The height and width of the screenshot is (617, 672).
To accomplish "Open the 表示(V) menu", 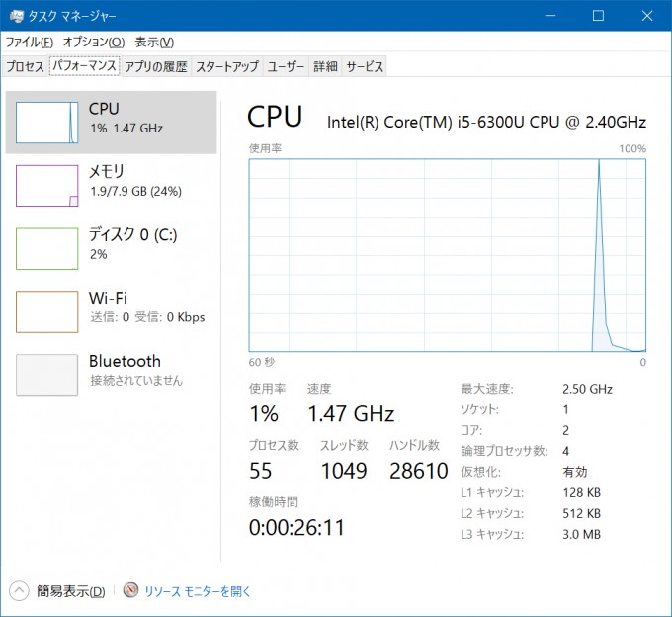I will coord(154,42).
